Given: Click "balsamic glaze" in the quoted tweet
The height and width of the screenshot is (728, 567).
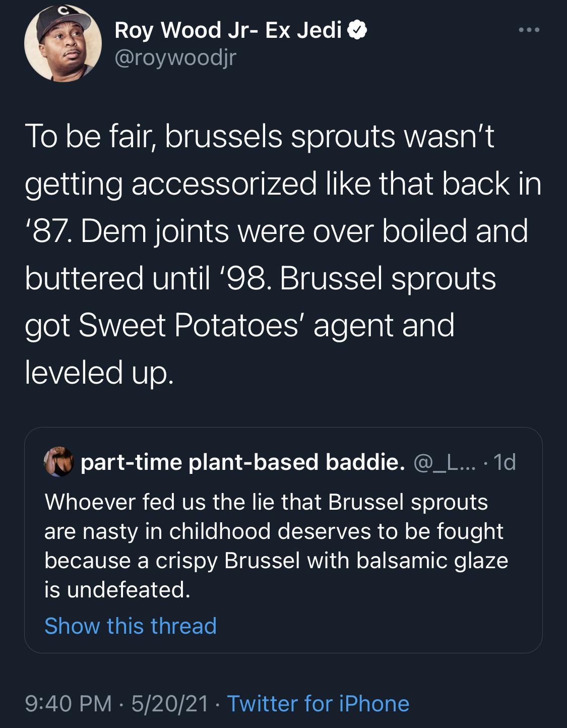Looking at the screenshot, I should [432, 560].
